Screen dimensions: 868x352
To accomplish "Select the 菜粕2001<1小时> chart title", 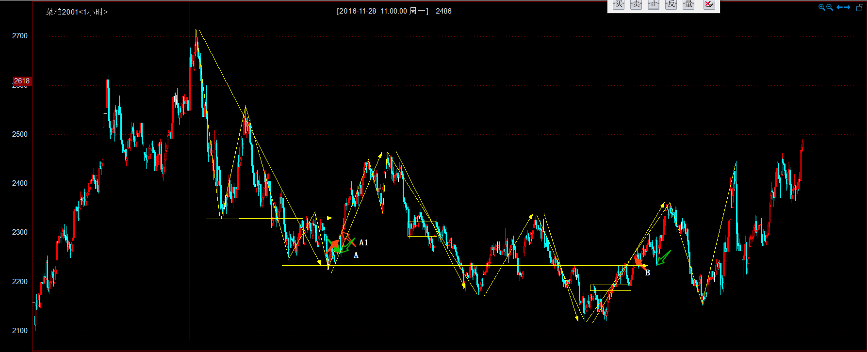I will pos(77,12).
